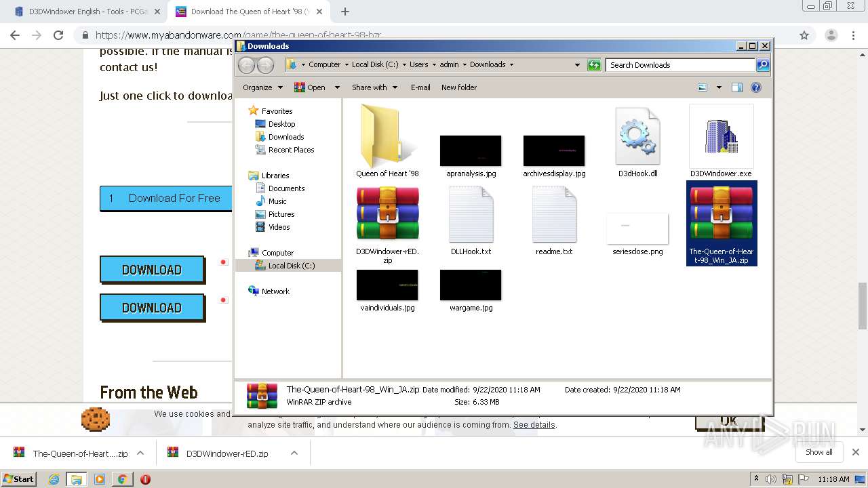The height and width of the screenshot is (488, 868).
Task: Open the See details cookie link
Action: (x=534, y=425)
